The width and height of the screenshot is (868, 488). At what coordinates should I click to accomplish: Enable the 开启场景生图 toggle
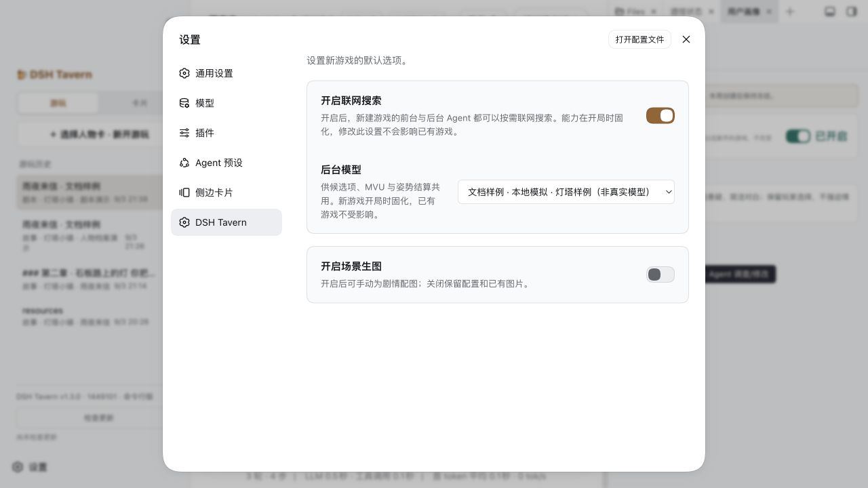point(660,274)
